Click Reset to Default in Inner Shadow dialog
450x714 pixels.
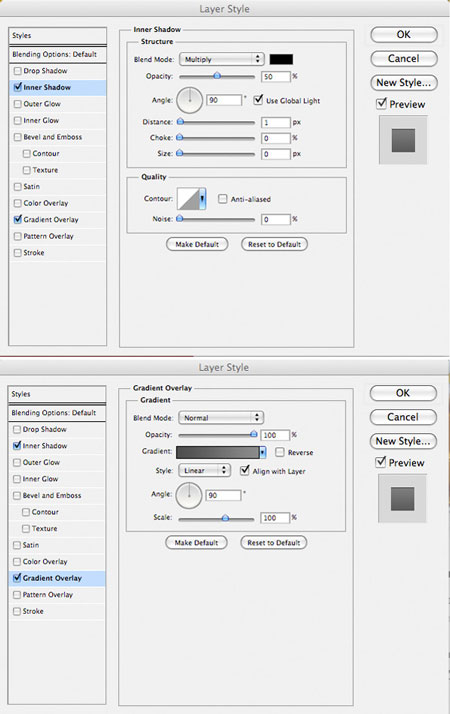[x=274, y=244]
